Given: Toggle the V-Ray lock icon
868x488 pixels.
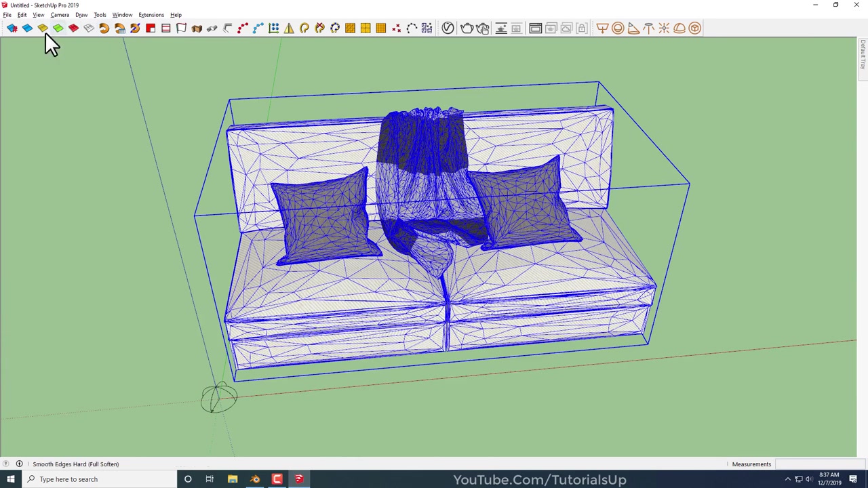Looking at the screenshot, I should point(582,28).
